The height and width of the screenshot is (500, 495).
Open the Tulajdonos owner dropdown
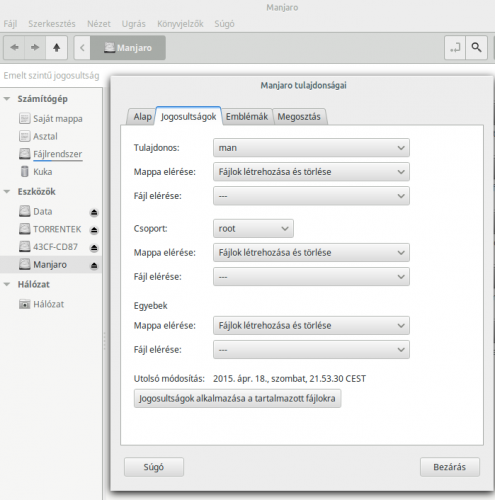[311, 148]
